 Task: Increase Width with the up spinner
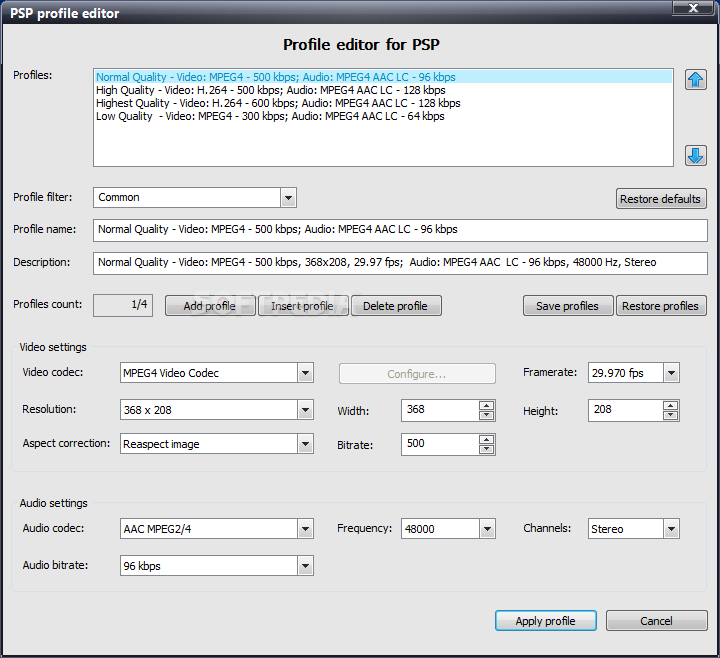coord(486,405)
